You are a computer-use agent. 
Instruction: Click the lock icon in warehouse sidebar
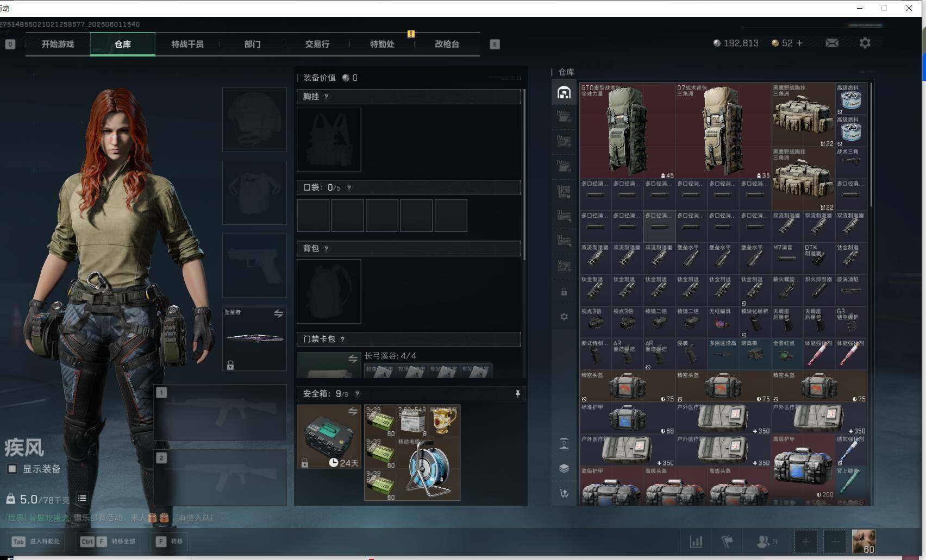[x=564, y=292]
